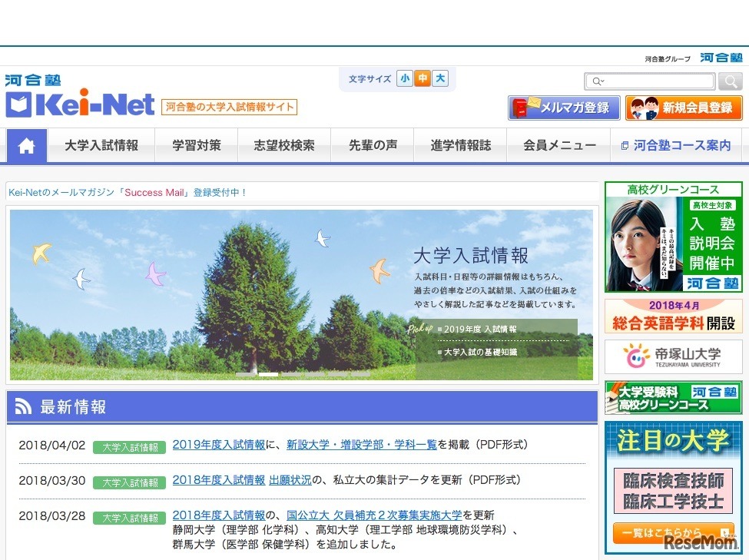Viewport: 749px width, 560px height.
Task: Click the RSS icon on the 最新情報 bar
Action: [x=23, y=406]
